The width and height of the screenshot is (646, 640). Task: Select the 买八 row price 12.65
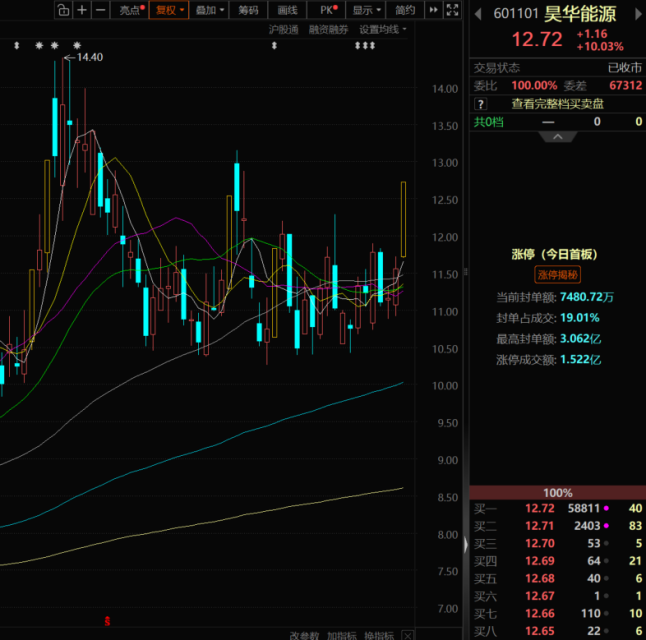(x=540, y=631)
